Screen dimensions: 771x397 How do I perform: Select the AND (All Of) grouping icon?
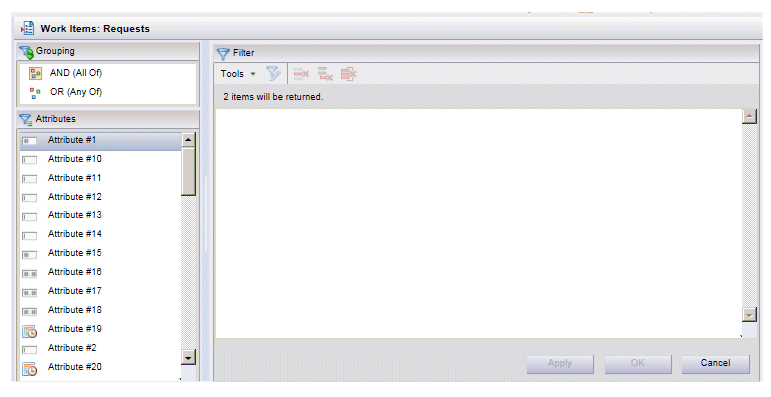[35, 73]
